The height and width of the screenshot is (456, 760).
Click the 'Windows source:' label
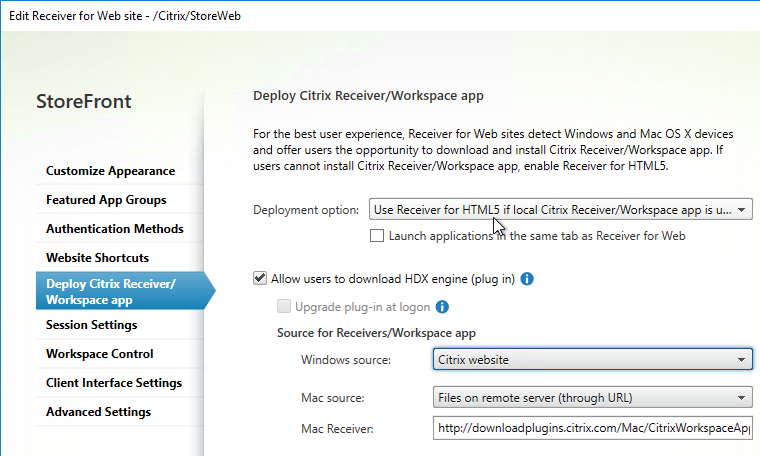346,360
